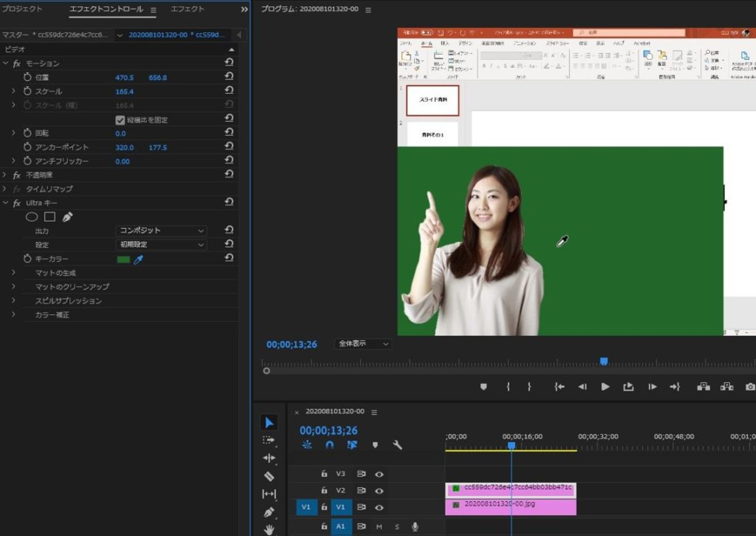The image size is (756, 536).
Task: Hide the V2 track output
Action: click(x=379, y=491)
